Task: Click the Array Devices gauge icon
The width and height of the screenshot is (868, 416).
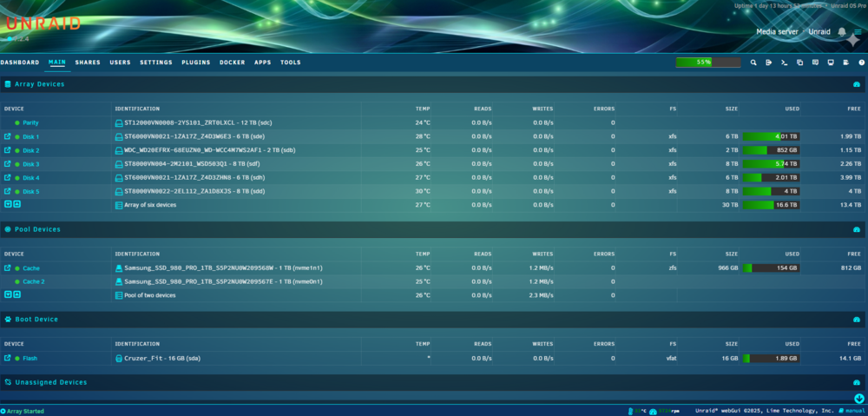Action: [x=857, y=84]
